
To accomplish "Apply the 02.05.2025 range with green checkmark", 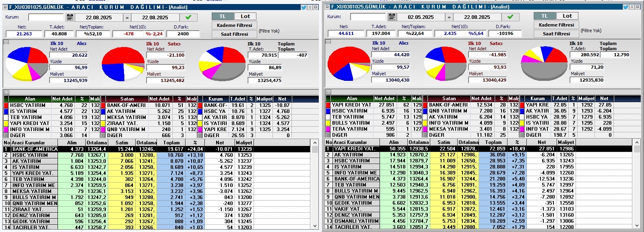I will (x=510, y=17).
